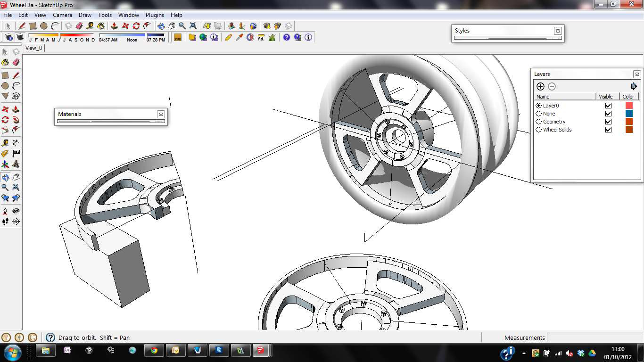Click the orange pencil plugin icon

(228, 37)
